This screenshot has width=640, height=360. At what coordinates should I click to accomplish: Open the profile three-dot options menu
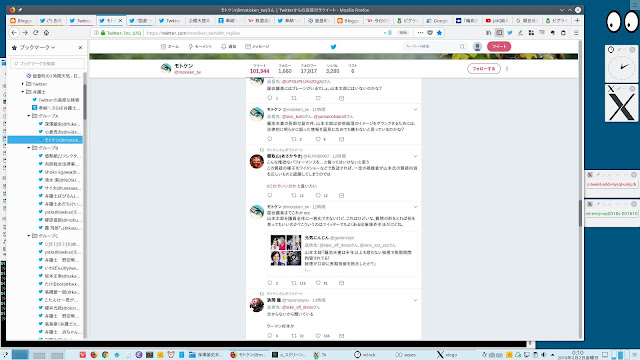click(x=507, y=69)
